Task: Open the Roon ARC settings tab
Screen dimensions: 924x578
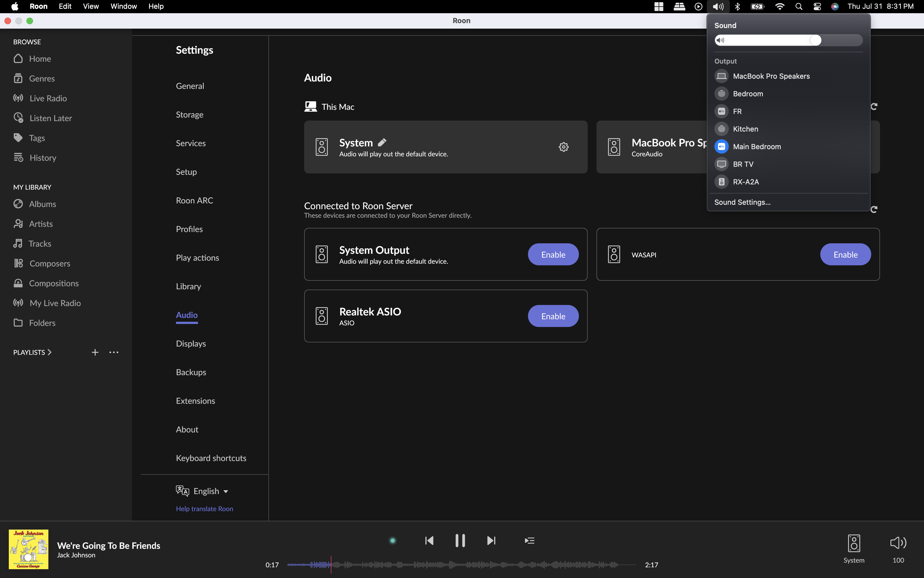Action: point(194,201)
